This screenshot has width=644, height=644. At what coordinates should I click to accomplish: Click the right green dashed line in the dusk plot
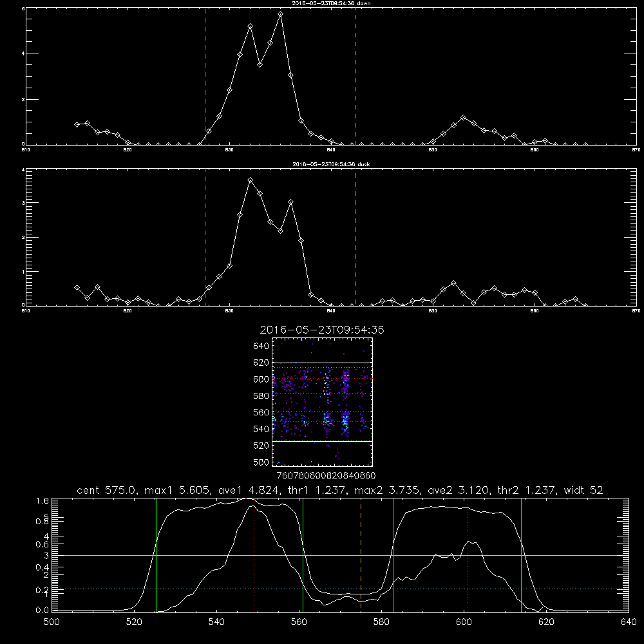click(x=355, y=237)
